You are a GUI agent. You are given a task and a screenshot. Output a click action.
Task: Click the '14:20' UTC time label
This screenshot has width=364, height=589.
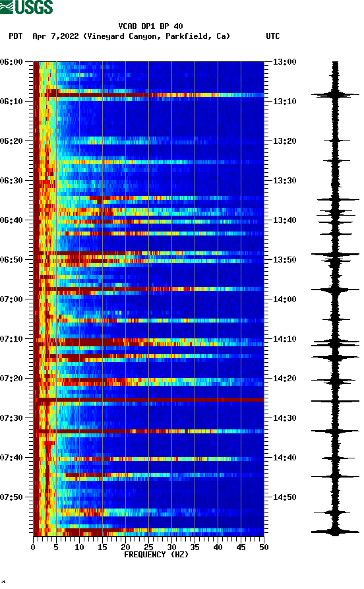pyautogui.click(x=284, y=379)
